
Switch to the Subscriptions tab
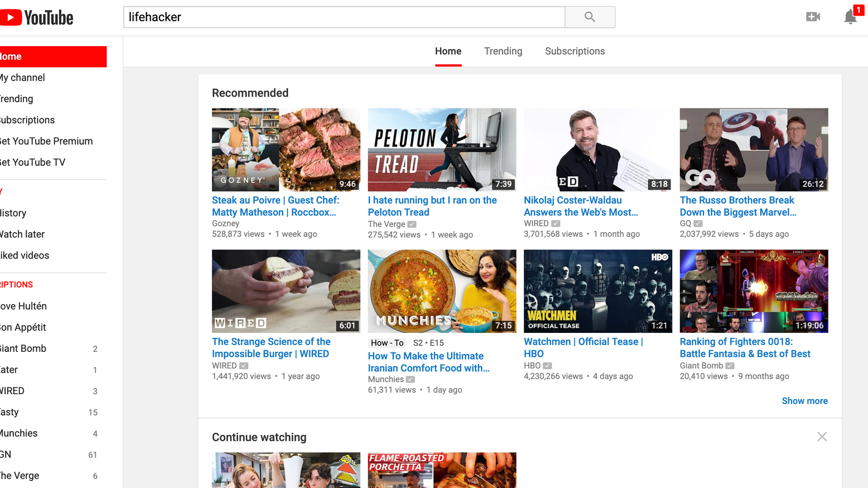575,51
